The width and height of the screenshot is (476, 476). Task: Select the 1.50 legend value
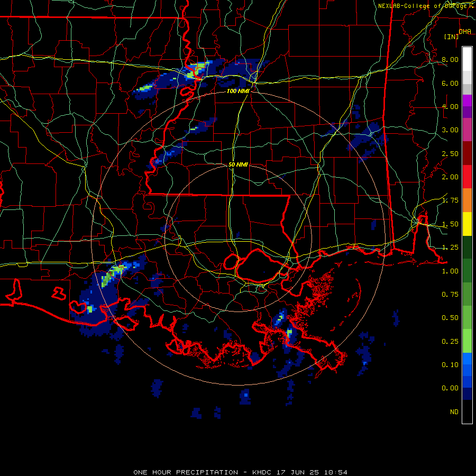point(450,224)
